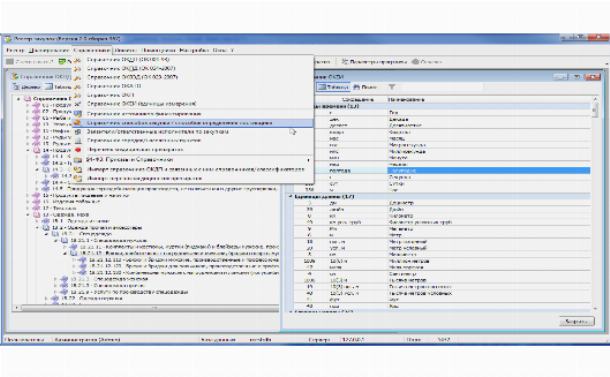Click icon beside Справочник ОКПД (ОК 034-2007) entry
This screenshot has height=377, width=610.
click(78, 69)
